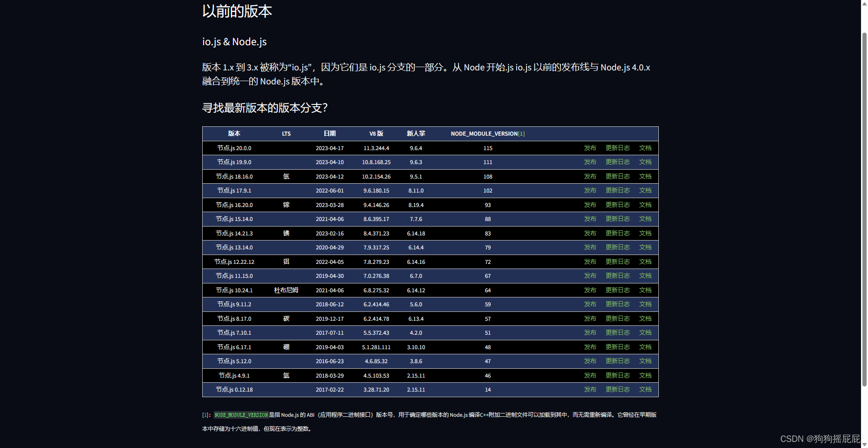Click the date 2022-06-01
Image resolution: width=868 pixels, height=448 pixels.
329,191
